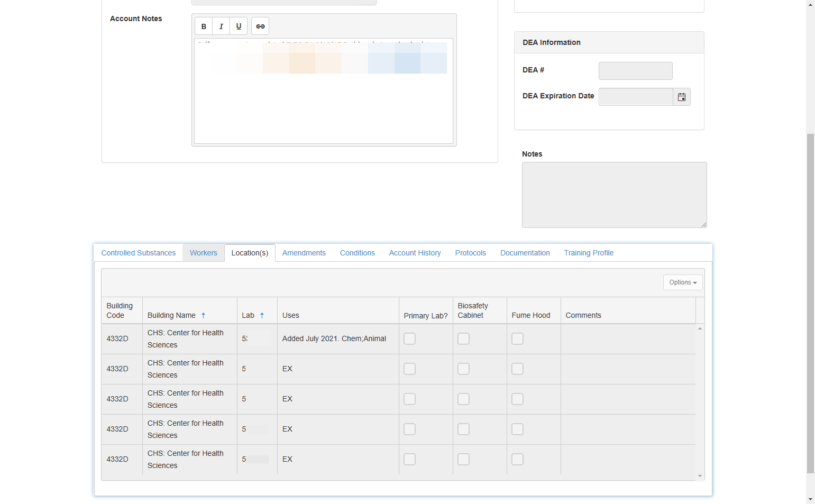Image resolution: width=815 pixels, height=504 pixels.
Task: Click the Notes text area
Action: [615, 195]
